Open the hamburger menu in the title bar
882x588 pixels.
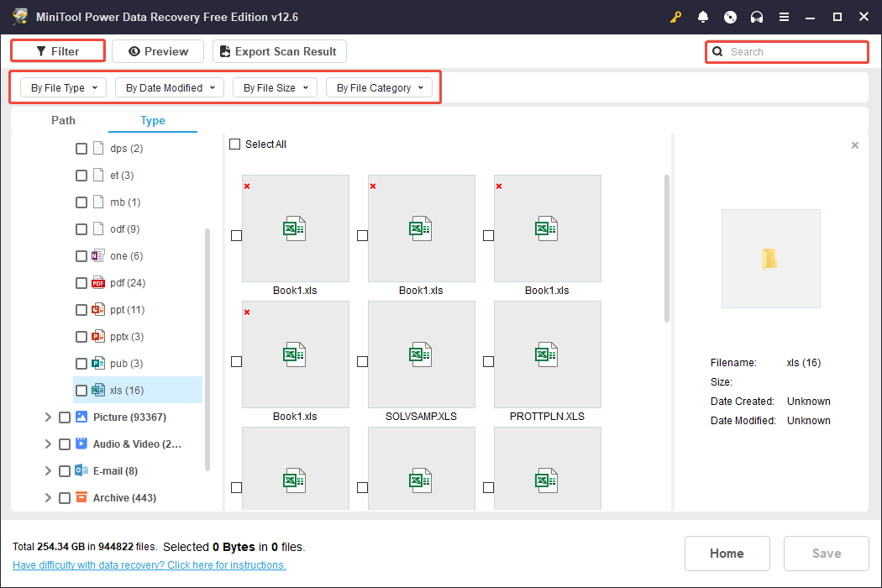coord(784,17)
